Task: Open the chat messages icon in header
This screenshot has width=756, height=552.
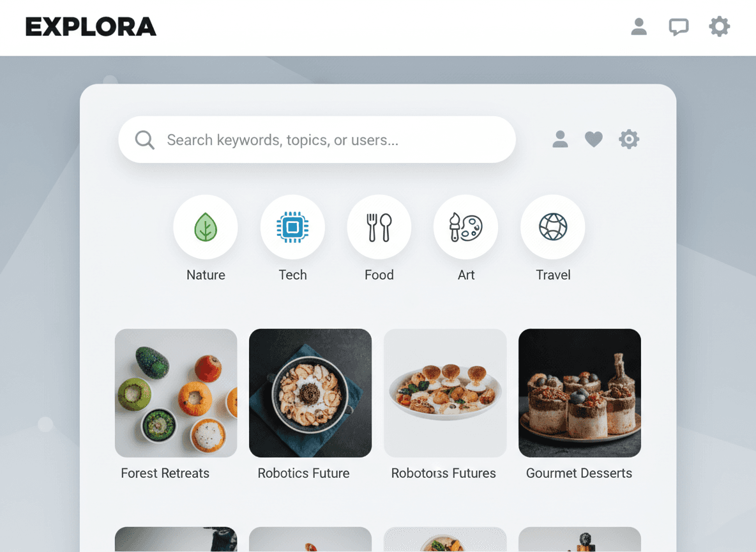Action: tap(678, 27)
